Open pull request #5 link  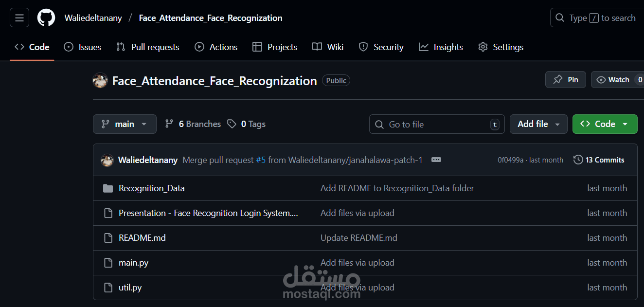point(261,159)
